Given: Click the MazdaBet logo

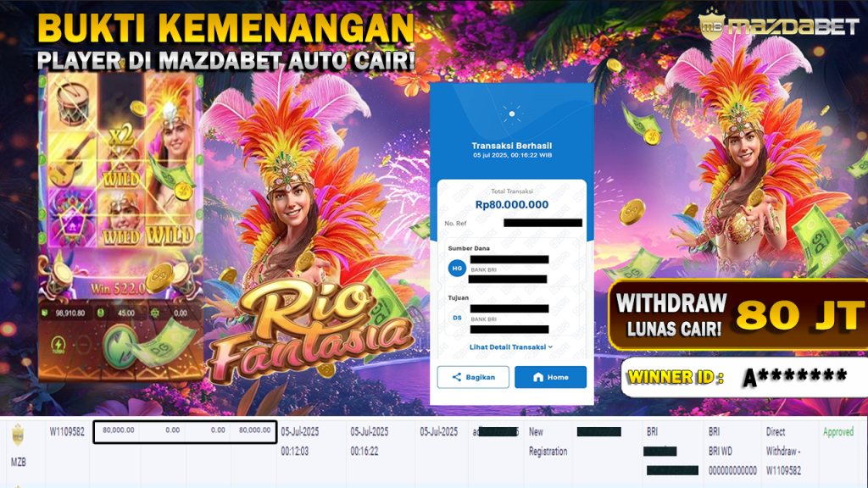Looking at the screenshot, I should click(778, 25).
